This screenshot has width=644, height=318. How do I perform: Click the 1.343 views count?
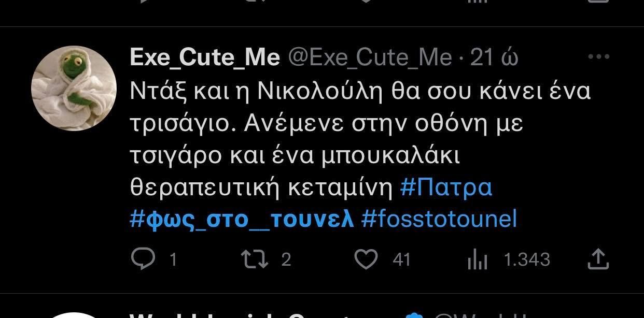coord(527,259)
